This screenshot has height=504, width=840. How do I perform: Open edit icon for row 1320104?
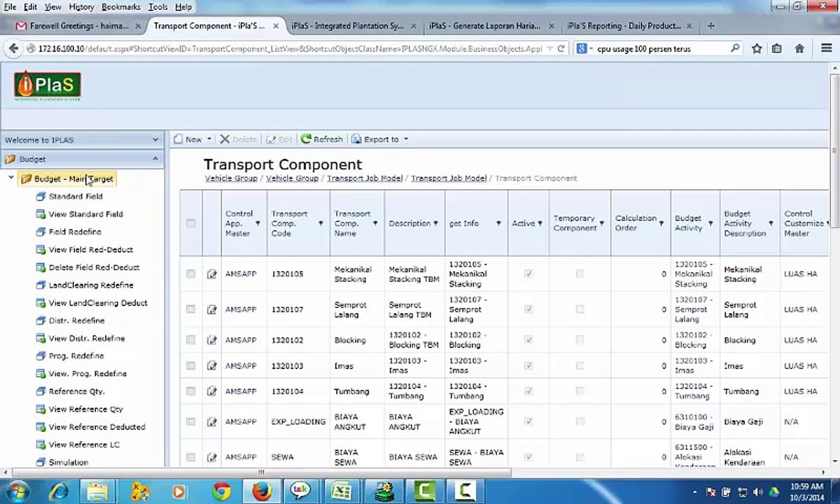212,391
